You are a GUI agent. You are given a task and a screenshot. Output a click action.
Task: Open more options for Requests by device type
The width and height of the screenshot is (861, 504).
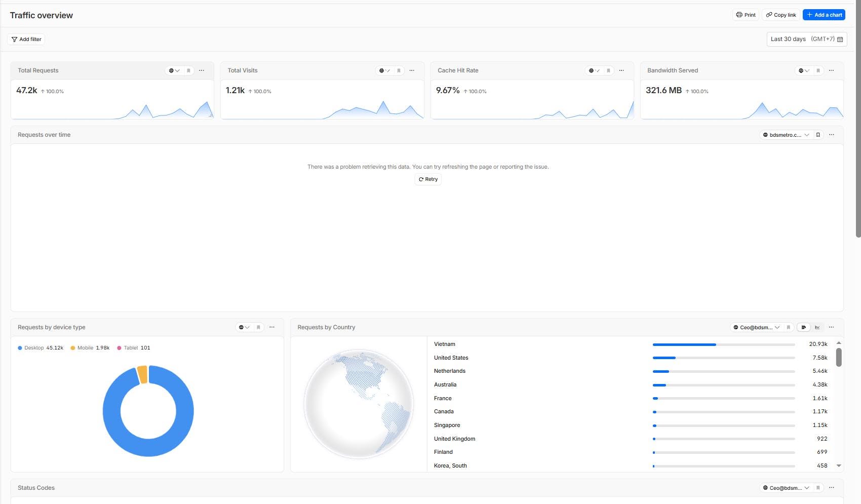click(x=272, y=327)
